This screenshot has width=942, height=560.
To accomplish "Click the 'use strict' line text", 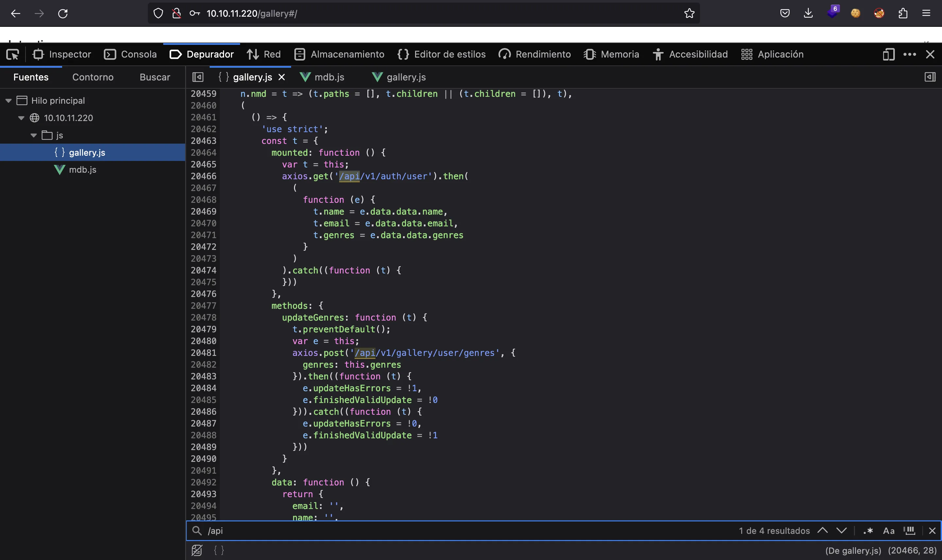I will (295, 129).
